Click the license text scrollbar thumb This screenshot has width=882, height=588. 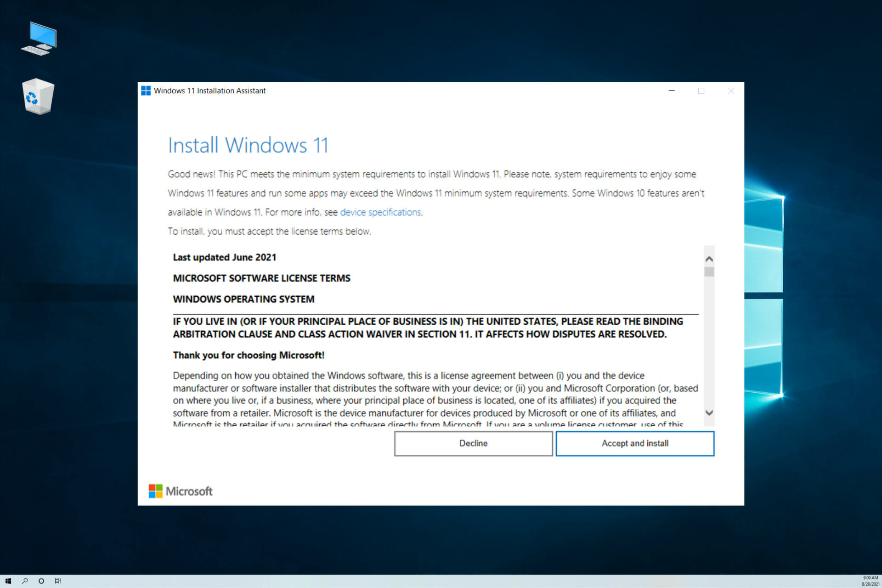click(709, 272)
